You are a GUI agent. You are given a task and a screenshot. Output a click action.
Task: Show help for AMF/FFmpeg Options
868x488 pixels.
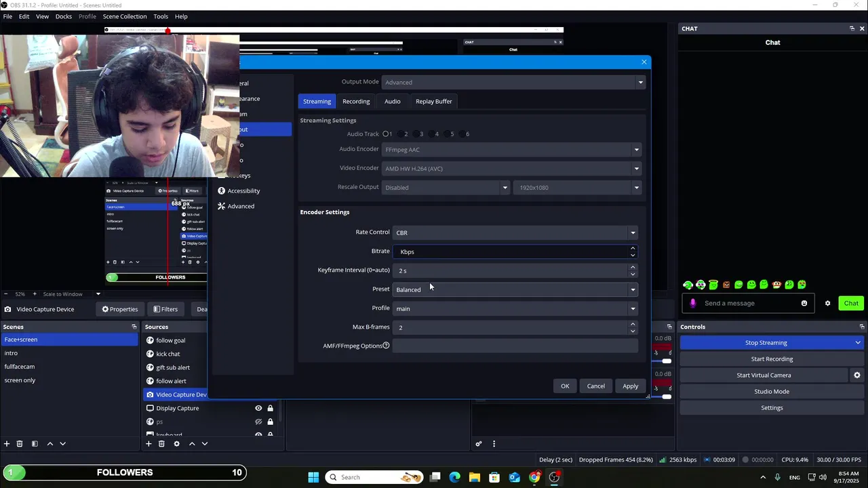[x=386, y=346]
